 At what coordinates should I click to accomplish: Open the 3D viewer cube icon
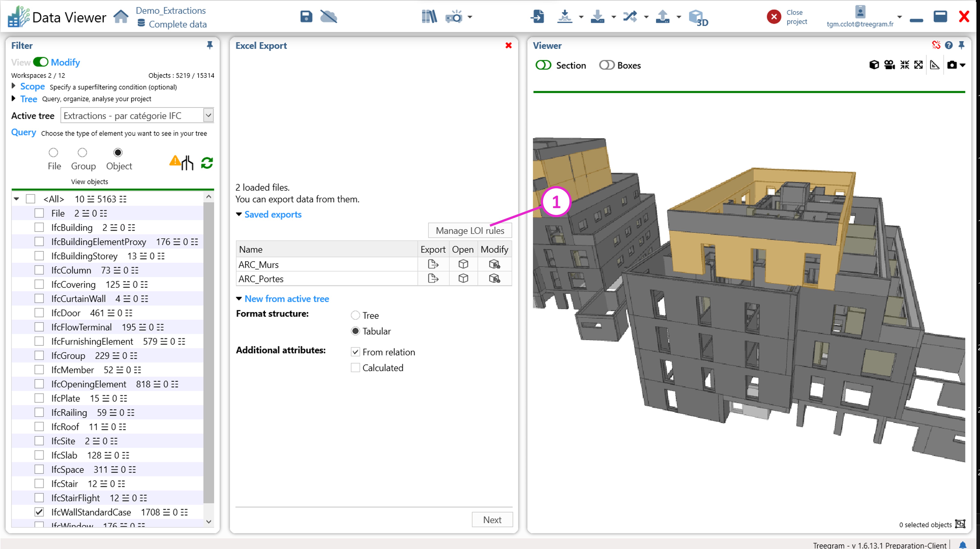point(698,18)
